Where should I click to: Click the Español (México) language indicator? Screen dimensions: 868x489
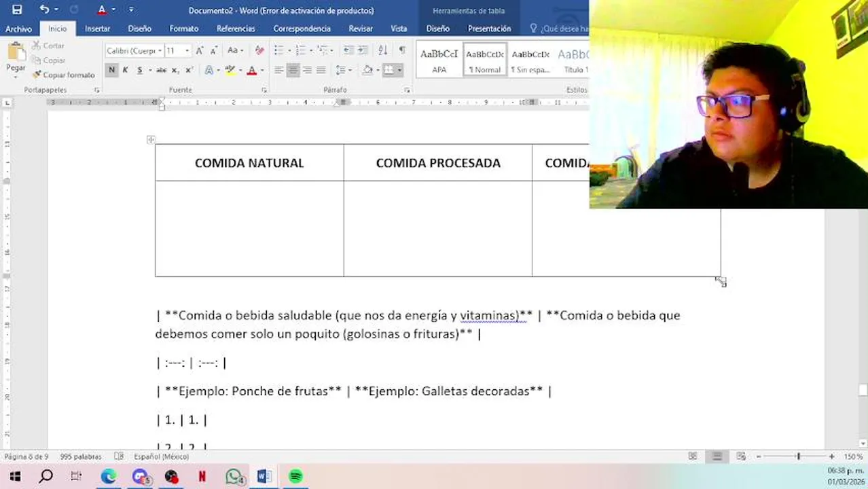point(161,456)
